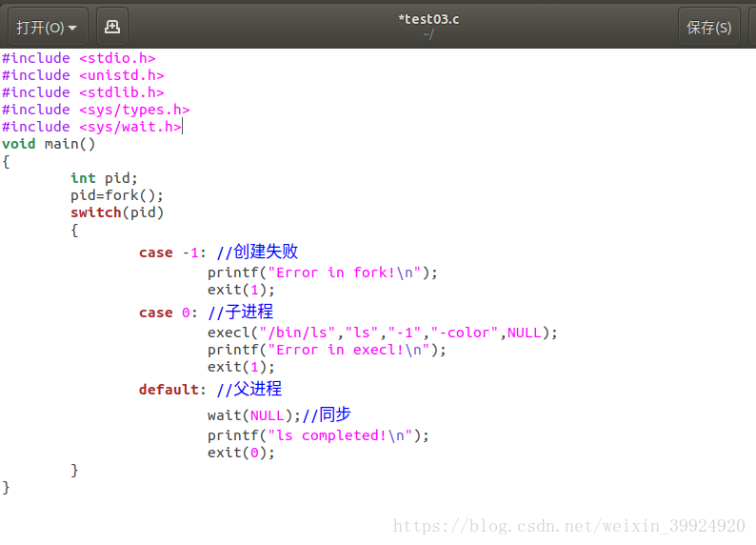This screenshot has width=756, height=545.
Task: Click the #include <unistd.h> line
Action: 83,75
